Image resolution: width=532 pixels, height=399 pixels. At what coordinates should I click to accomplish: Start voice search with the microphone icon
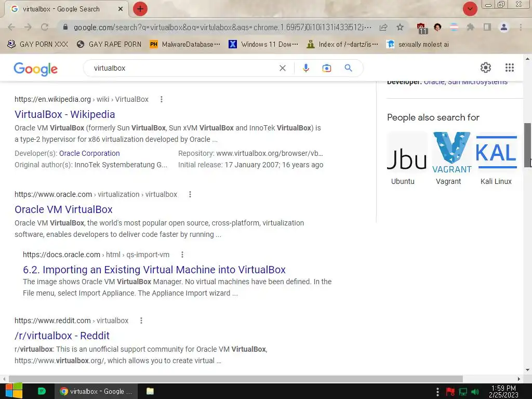coord(305,68)
